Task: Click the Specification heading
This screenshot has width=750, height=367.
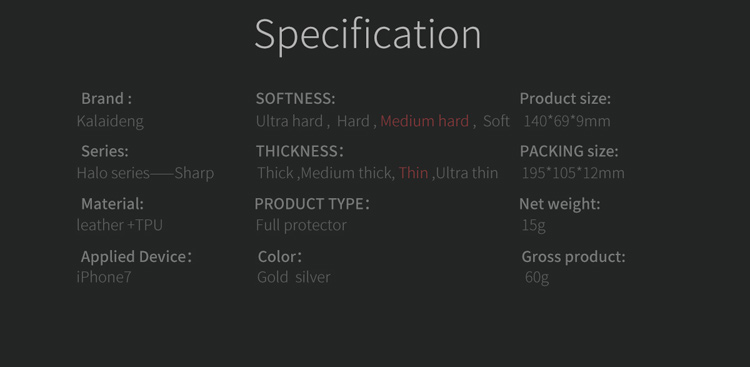Action: pos(367,35)
